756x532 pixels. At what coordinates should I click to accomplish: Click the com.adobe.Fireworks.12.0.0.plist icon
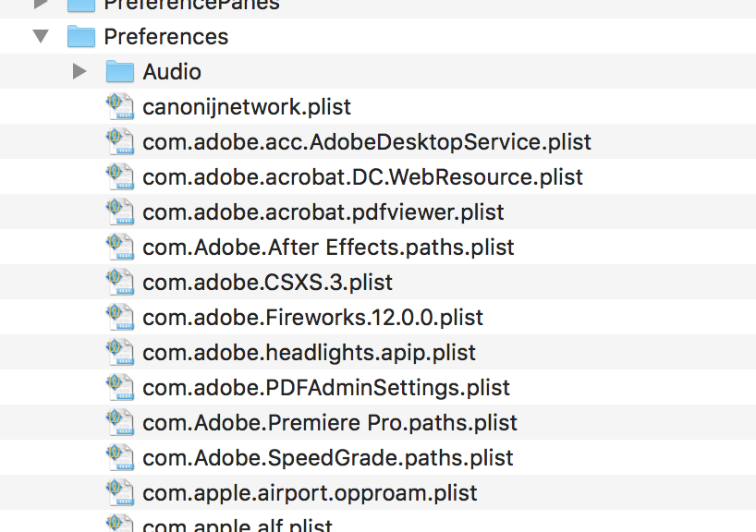tap(120, 317)
